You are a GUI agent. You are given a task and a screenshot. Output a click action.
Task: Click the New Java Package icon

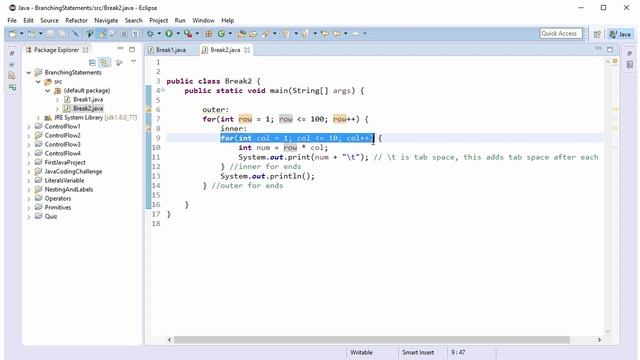click(x=209, y=34)
